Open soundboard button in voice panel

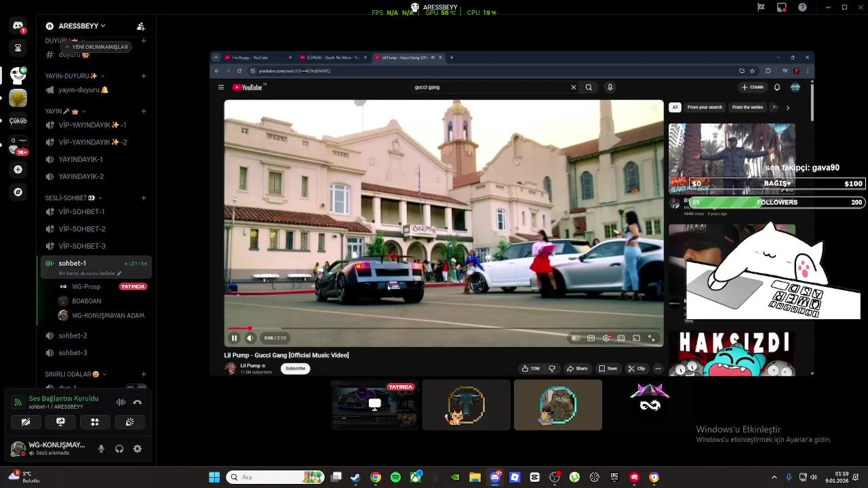click(x=130, y=422)
